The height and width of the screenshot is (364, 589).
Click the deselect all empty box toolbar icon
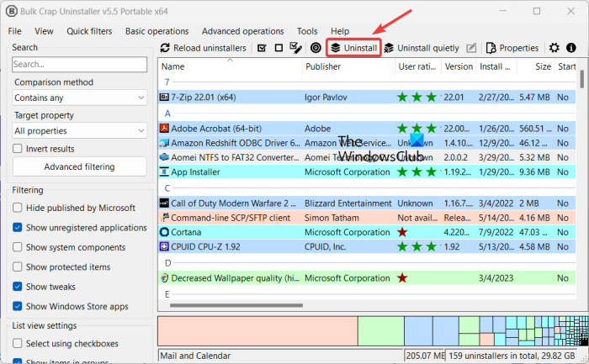[x=279, y=48]
